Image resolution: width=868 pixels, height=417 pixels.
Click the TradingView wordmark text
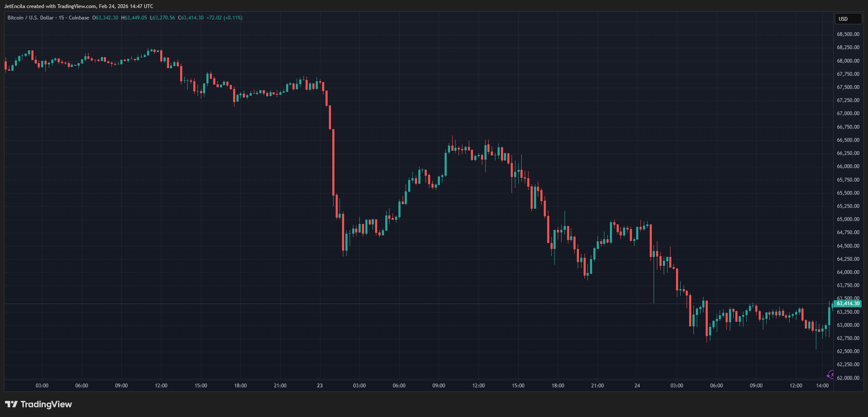(46, 404)
